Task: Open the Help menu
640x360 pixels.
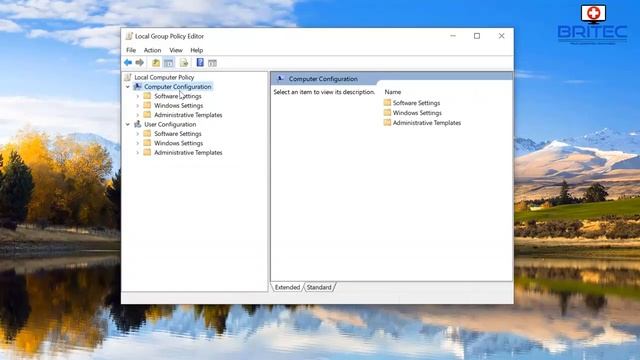Action: click(x=197, y=50)
